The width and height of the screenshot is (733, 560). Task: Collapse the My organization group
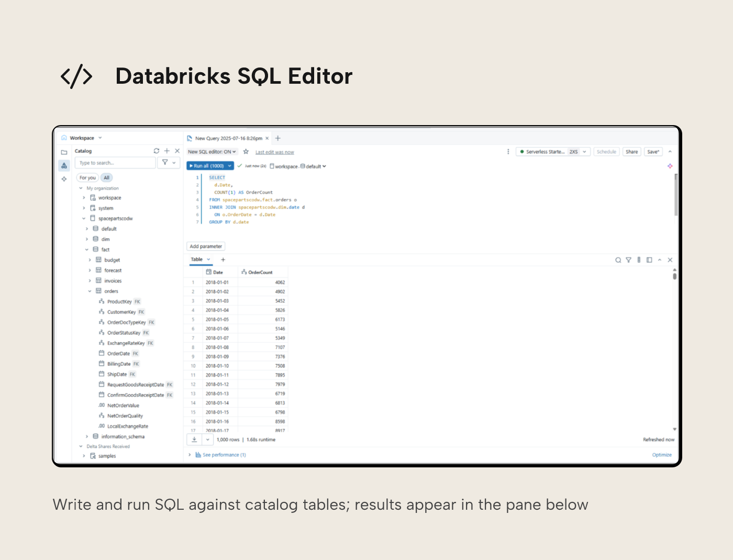81,188
